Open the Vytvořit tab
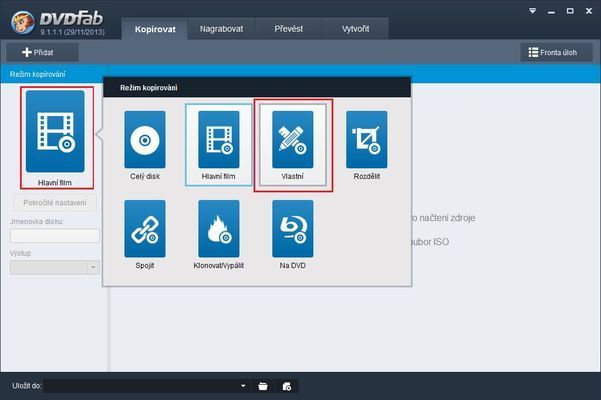The width and height of the screenshot is (601, 400). 355,29
